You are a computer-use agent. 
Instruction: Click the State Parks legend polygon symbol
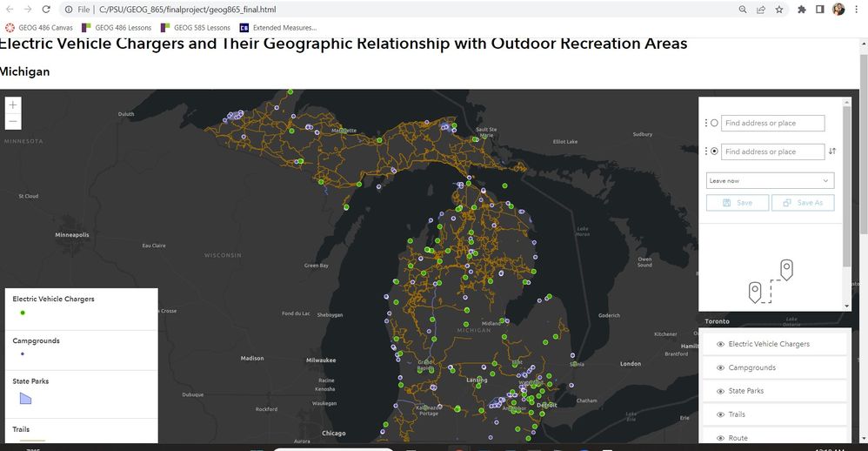[x=25, y=399]
